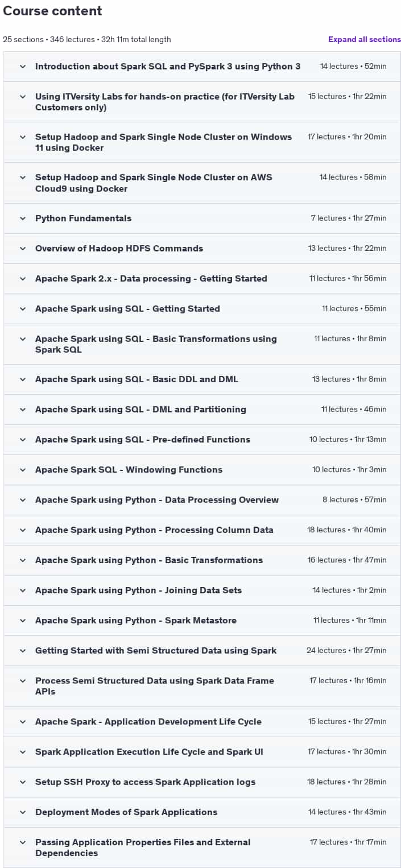Select Apache Spark using Python - Processing Column Data

click(154, 530)
